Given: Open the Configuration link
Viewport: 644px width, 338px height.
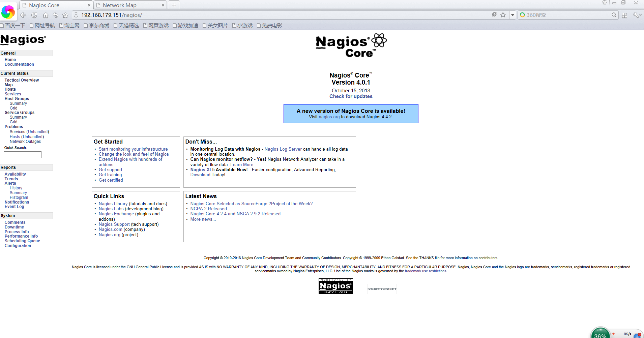Looking at the screenshot, I should point(18,246).
